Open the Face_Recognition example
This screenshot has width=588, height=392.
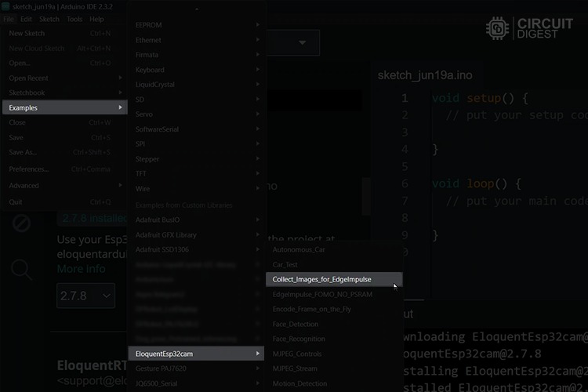pos(334,339)
